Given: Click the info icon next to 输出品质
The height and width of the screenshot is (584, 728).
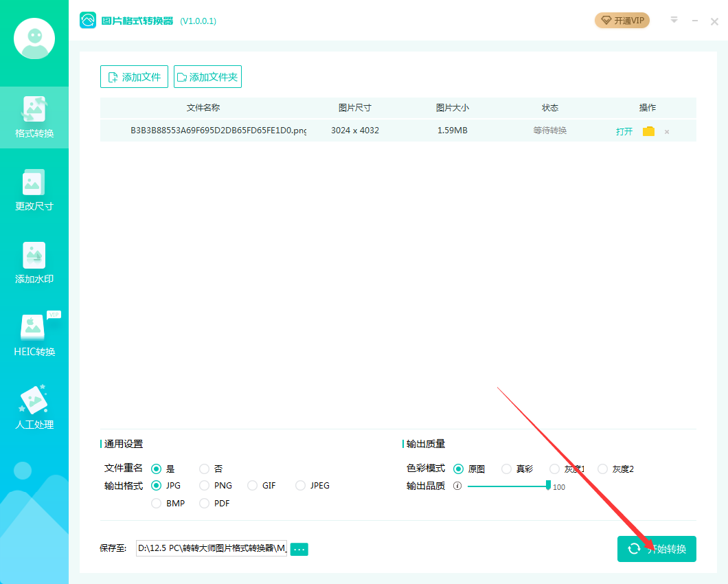Looking at the screenshot, I should [x=459, y=485].
